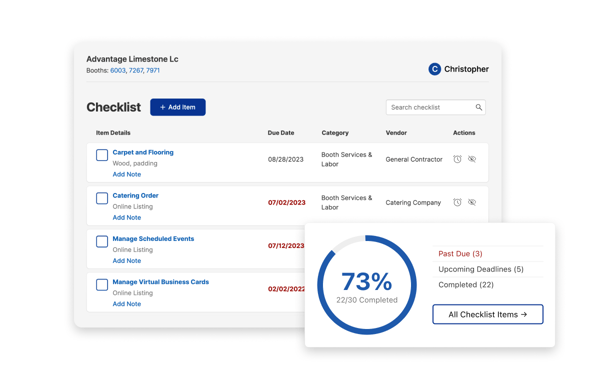Click the alarm clock icon for Catering Order
Viewport: 600px width, 390px height.
click(x=457, y=202)
